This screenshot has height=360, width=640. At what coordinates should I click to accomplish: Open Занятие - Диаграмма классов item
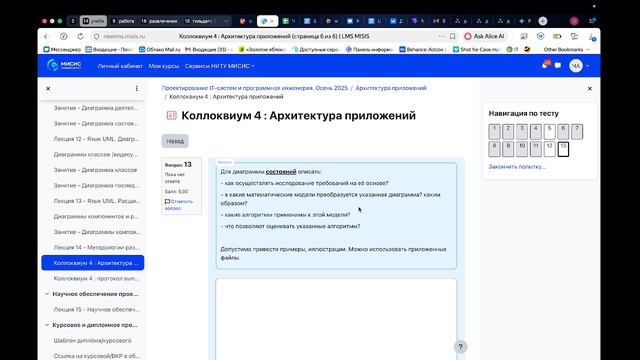pos(95,170)
